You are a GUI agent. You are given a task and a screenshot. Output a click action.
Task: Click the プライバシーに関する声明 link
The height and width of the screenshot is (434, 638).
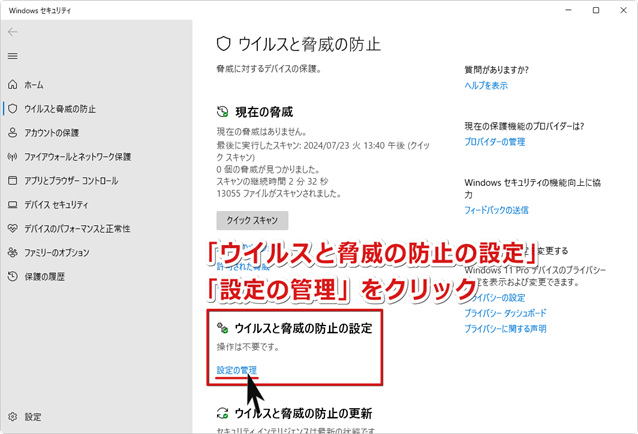point(505,329)
